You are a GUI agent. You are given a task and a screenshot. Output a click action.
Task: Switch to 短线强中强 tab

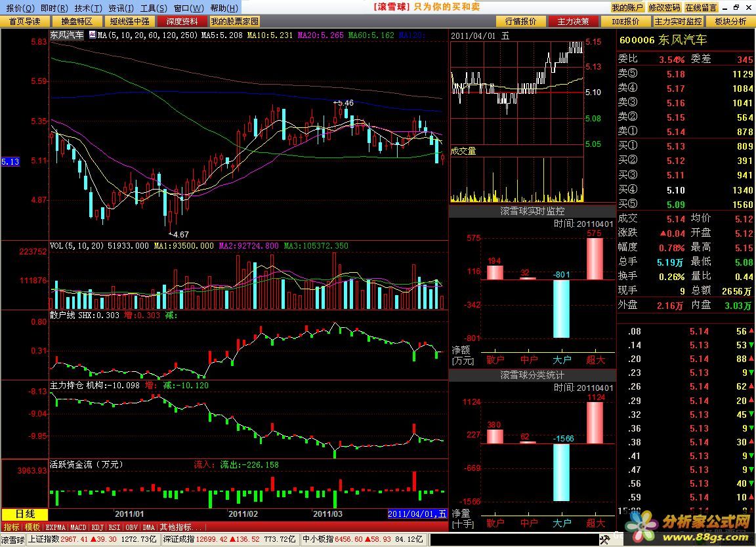point(129,22)
